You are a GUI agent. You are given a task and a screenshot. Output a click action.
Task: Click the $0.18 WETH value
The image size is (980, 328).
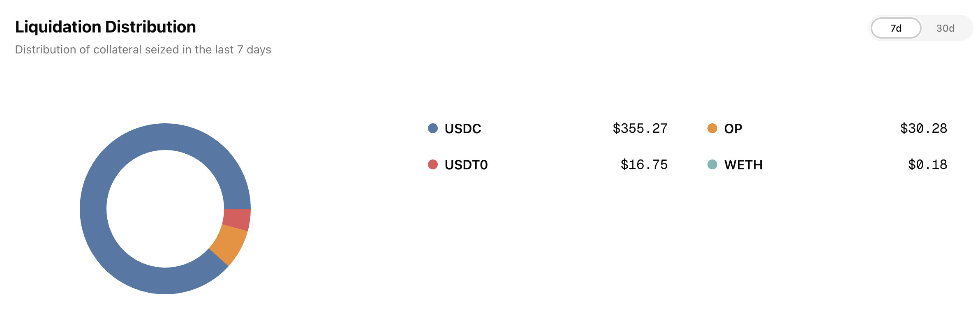tap(928, 165)
